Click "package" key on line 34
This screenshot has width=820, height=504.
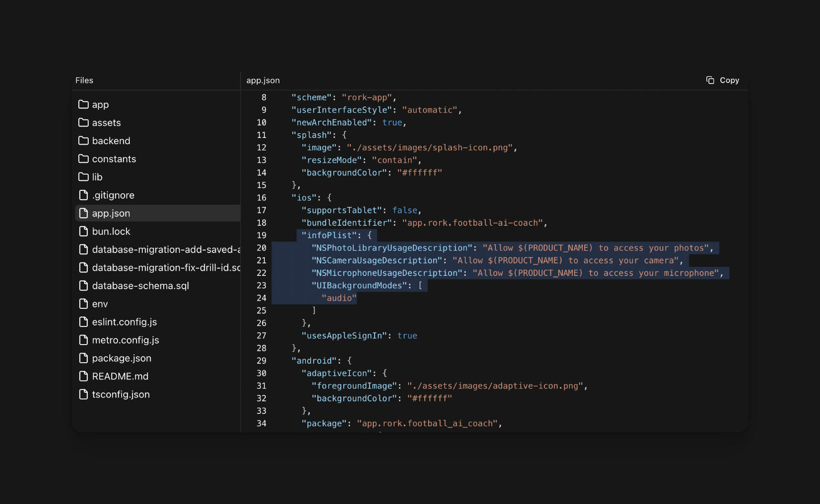tap(324, 423)
